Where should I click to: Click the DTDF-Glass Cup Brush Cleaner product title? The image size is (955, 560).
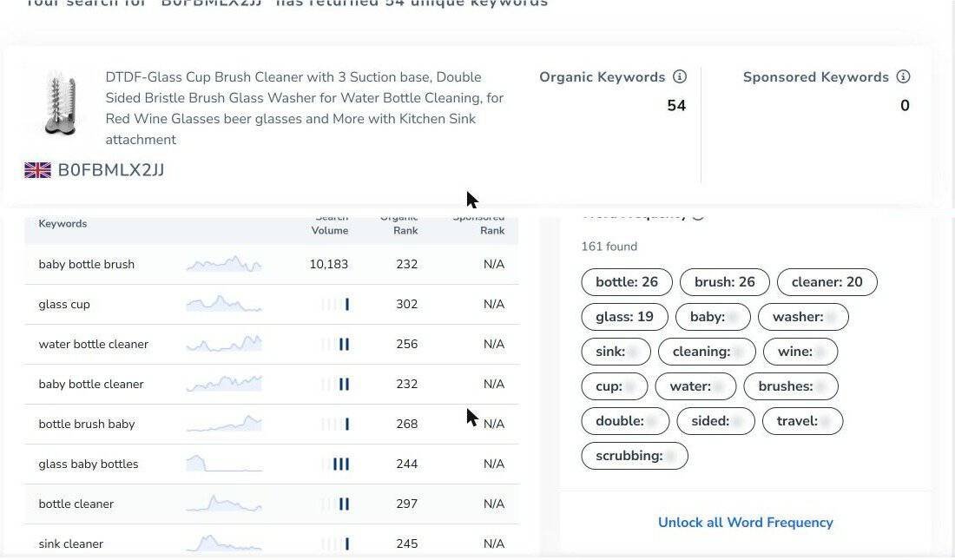(x=305, y=109)
